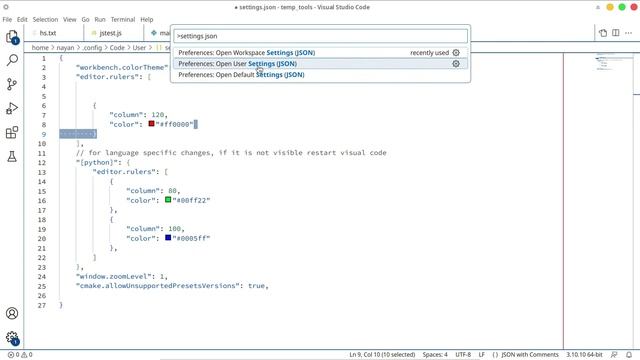Click the cursor position Ln 9, Col 10
Screen dimensions: 640x360
(382, 355)
